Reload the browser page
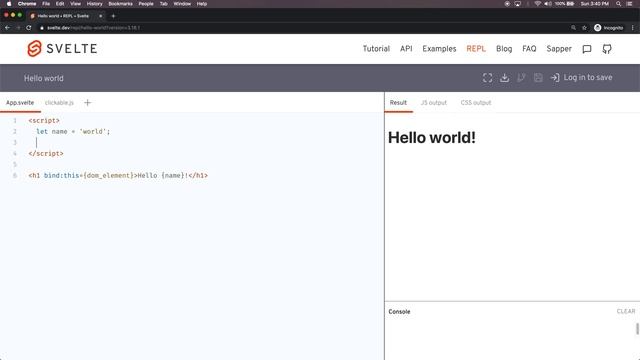This screenshot has width=640, height=360. (29, 28)
